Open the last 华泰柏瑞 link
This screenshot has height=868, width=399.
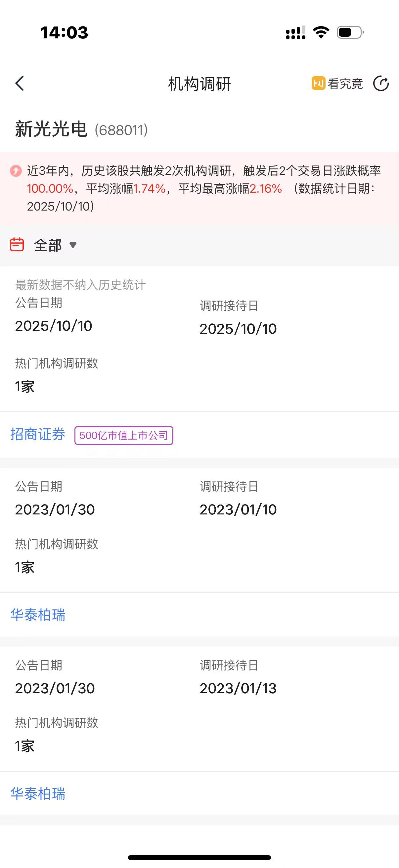38,794
